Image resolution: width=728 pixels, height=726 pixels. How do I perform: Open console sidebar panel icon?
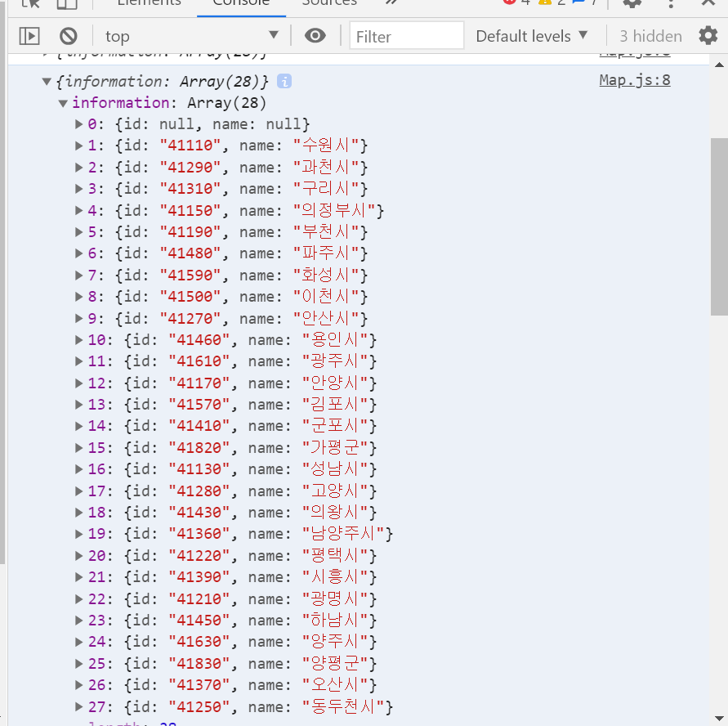tap(30, 35)
